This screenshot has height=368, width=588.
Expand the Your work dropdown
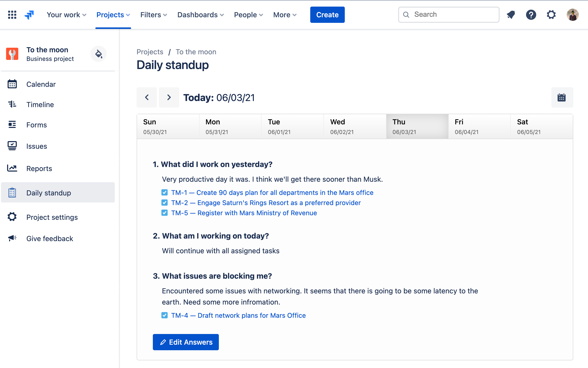[66, 14]
